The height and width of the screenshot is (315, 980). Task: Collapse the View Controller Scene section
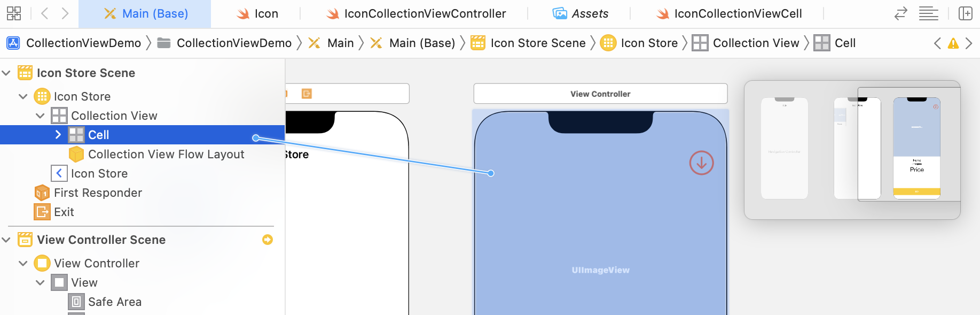pyautogui.click(x=6, y=240)
